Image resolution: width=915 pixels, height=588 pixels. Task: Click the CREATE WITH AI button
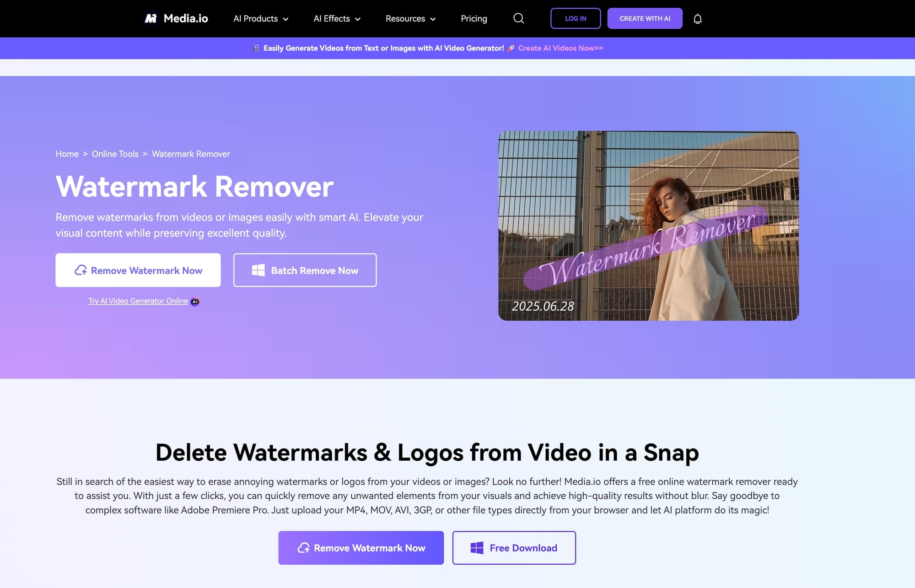[645, 18]
